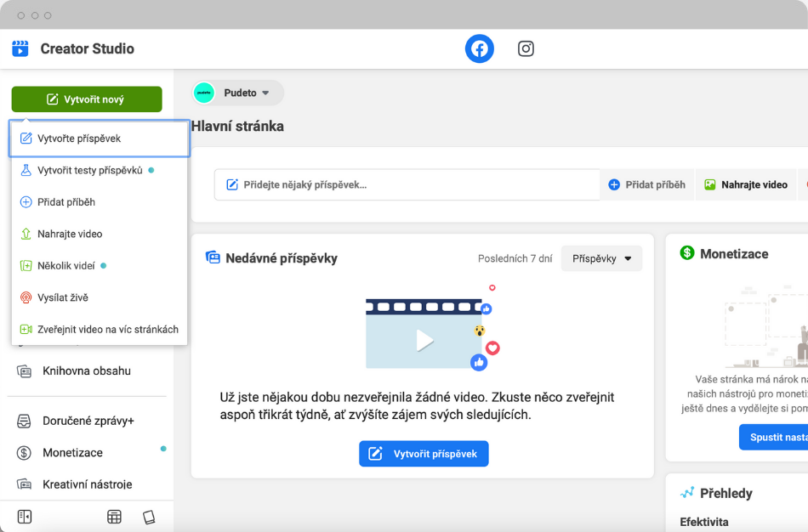808x532 pixels.
Task: Select Několik videí menu item
Action: [x=100, y=266]
